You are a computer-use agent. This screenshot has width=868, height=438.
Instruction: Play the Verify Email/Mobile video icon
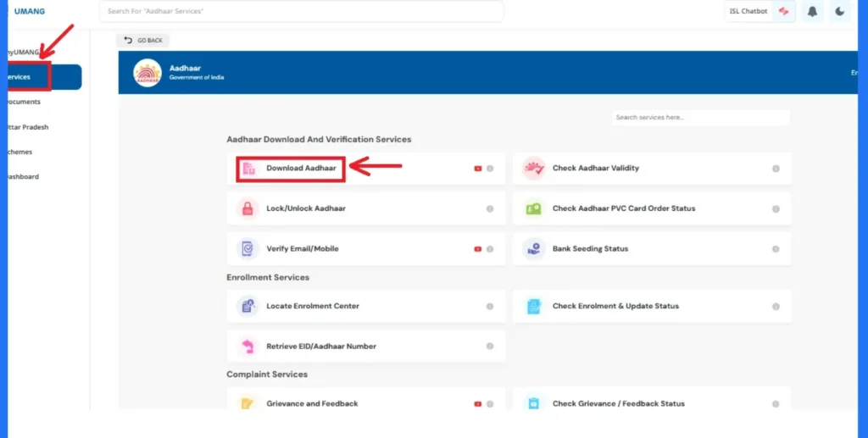tap(478, 249)
